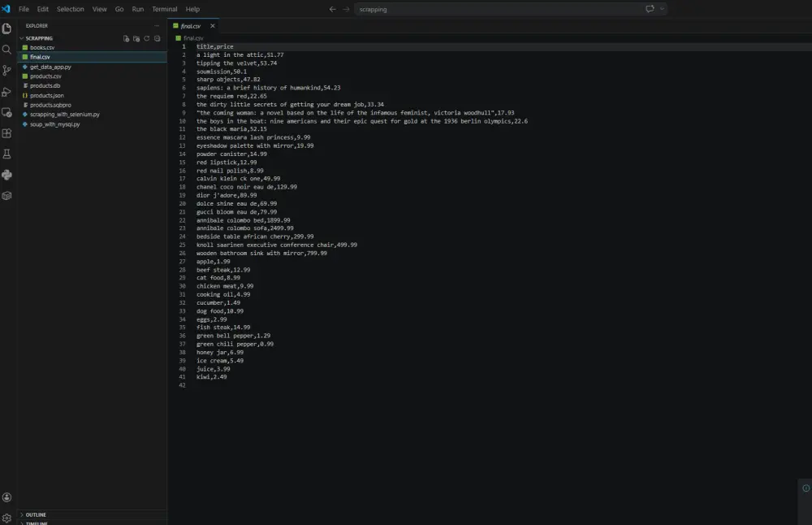
Task: Open the Help menu
Action: tap(192, 9)
